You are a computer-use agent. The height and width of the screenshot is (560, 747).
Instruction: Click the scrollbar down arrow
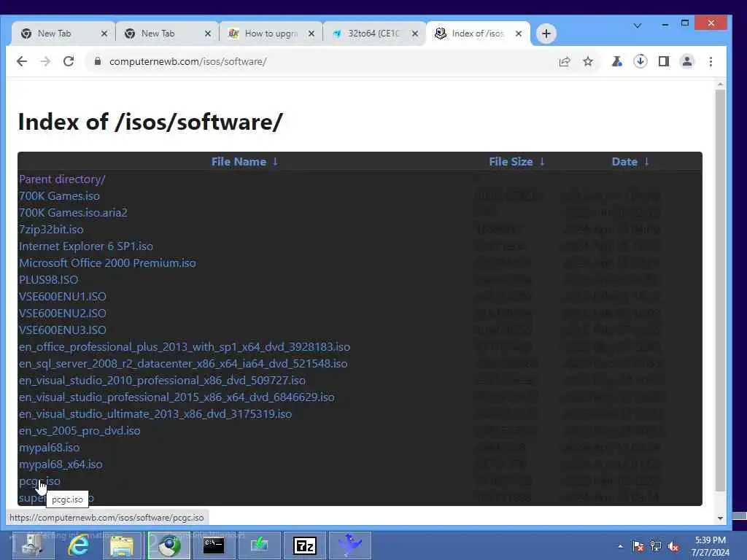(x=720, y=518)
